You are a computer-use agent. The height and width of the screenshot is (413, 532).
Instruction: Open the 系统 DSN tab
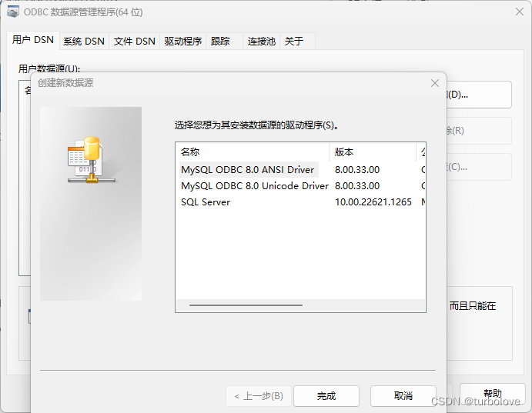84,42
